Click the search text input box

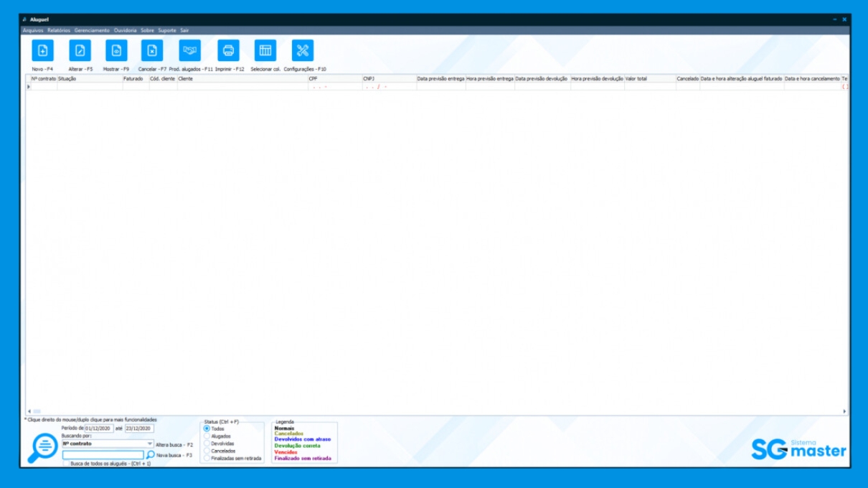tap(103, 455)
